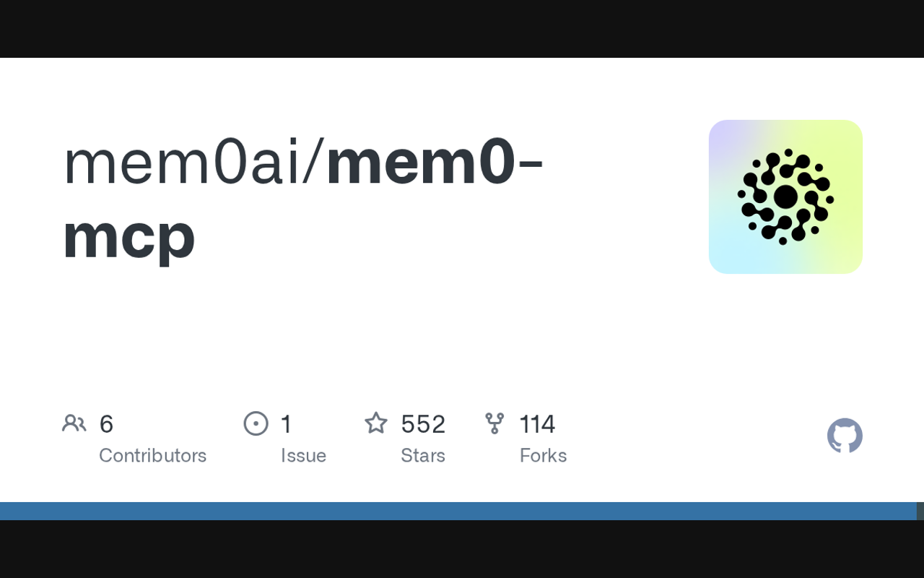Click the Issue circle-dot icon

(256, 423)
